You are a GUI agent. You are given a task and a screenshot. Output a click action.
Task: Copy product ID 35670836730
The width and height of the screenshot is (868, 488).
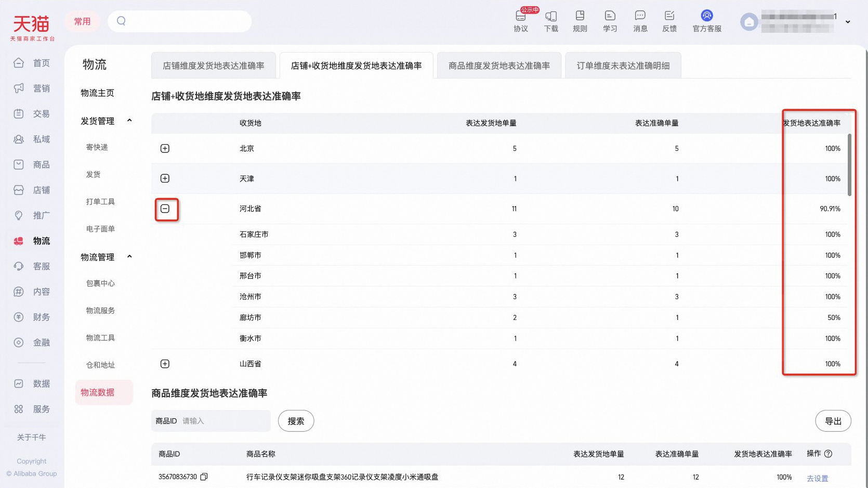click(204, 477)
